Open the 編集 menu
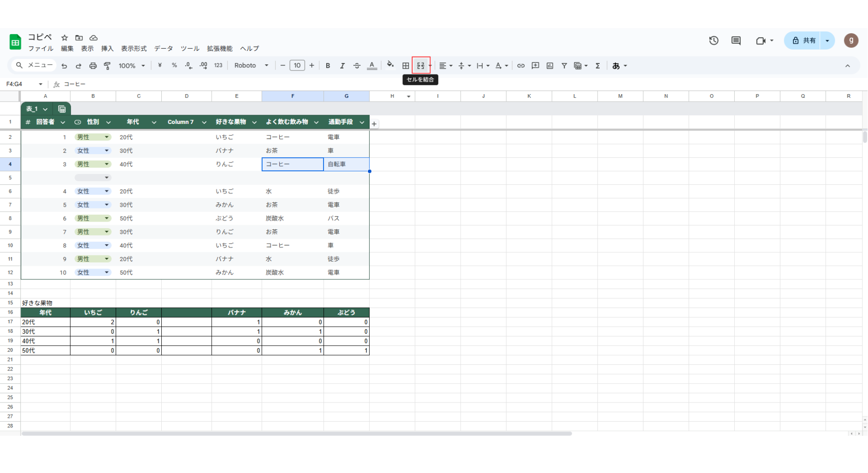 click(67, 49)
